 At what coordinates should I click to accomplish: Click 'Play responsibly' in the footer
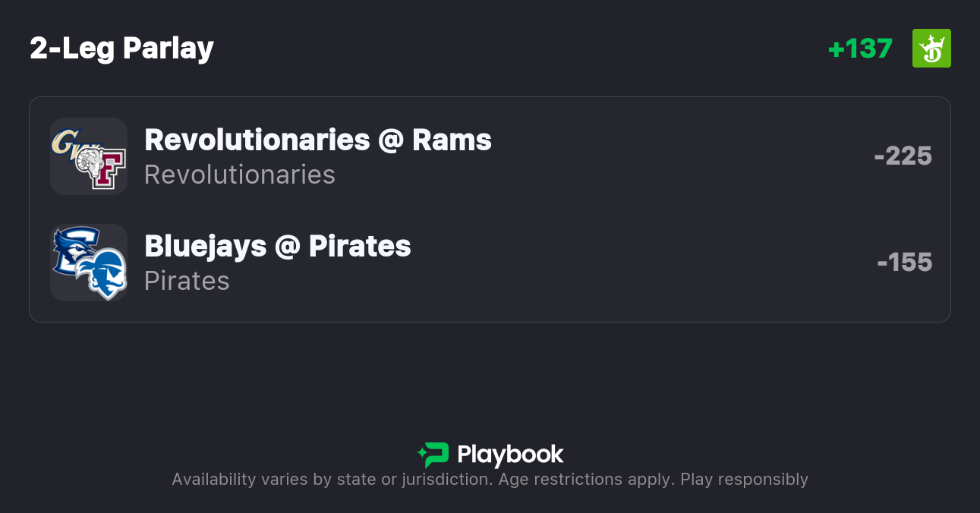tap(744, 480)
